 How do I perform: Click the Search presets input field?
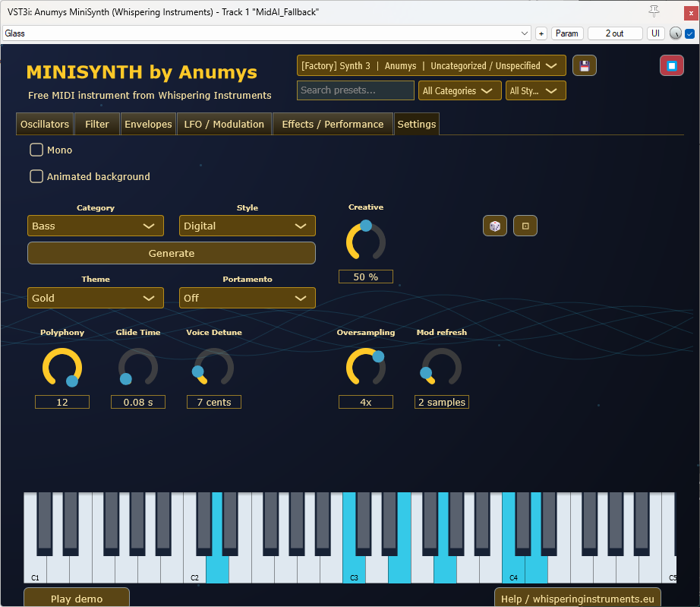(355, 90)
